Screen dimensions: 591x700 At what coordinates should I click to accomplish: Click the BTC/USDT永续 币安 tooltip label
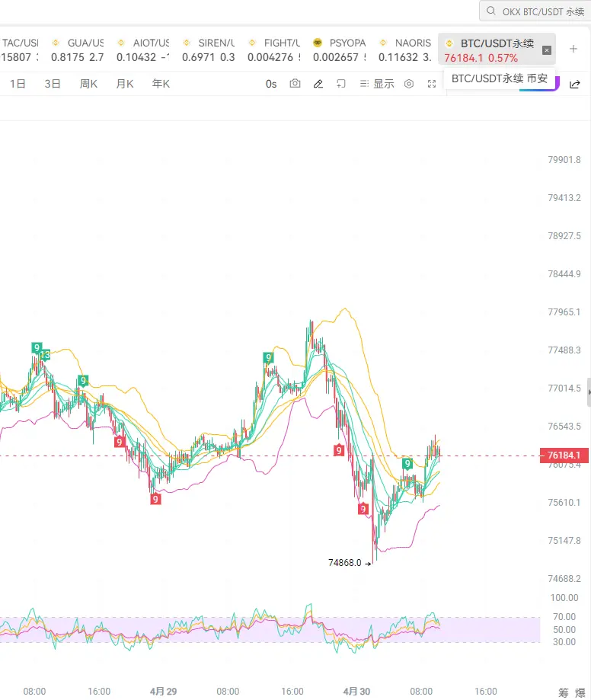pos(500,78)
